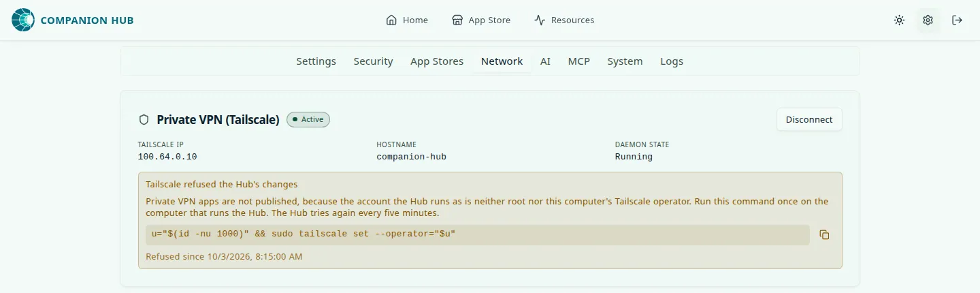Screen dimensions: 980x293
Task: Switch to the System tab
Action: click(x=625, y=61)
